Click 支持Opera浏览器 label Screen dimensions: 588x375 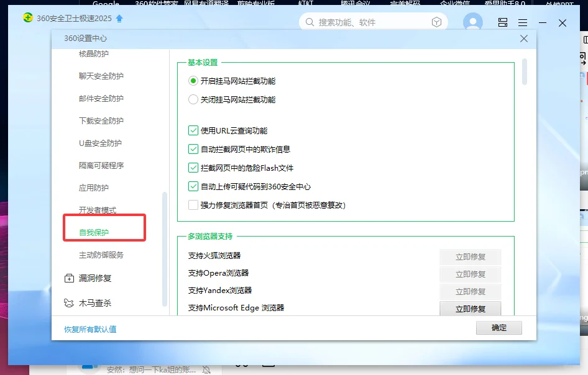(219, 273)
